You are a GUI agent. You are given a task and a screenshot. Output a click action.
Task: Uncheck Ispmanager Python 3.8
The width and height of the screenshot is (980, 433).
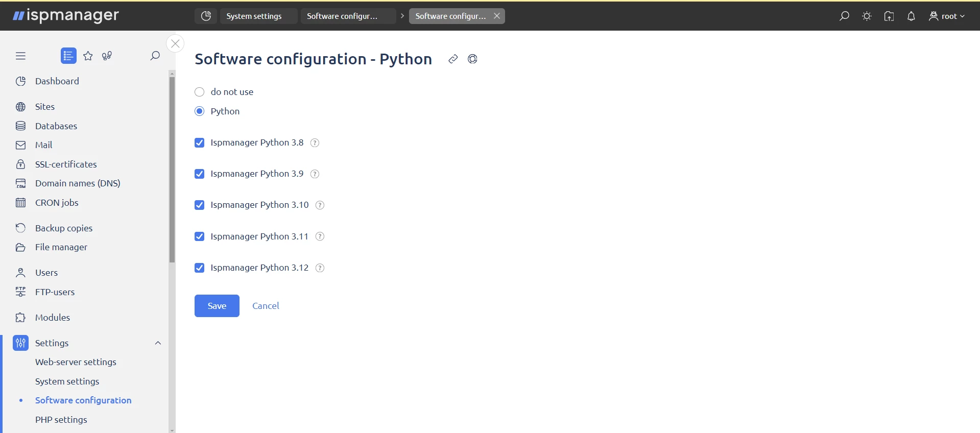point(199,143)
